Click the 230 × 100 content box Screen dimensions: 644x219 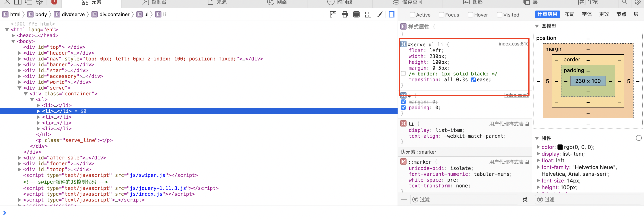[588, 81]
